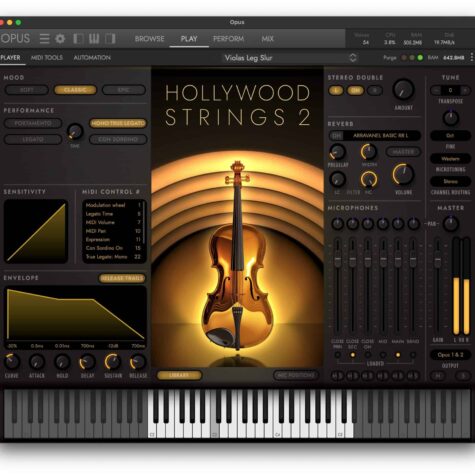
Task: Click the Mic Positions button
Action: pos(296,375)
